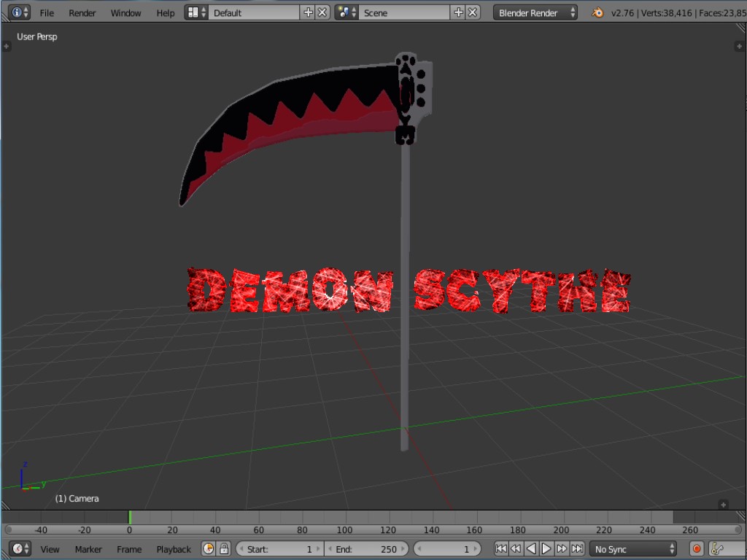The height and width of the screenshot is (560, 747).
Task: Click the Blender logo icon in the header
Action: [597, 12]
